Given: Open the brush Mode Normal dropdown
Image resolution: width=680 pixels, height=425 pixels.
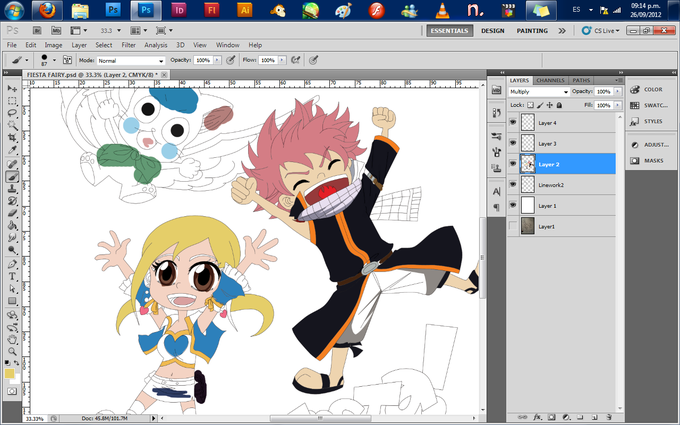Looking at the screenshot, I should [131, 60].
